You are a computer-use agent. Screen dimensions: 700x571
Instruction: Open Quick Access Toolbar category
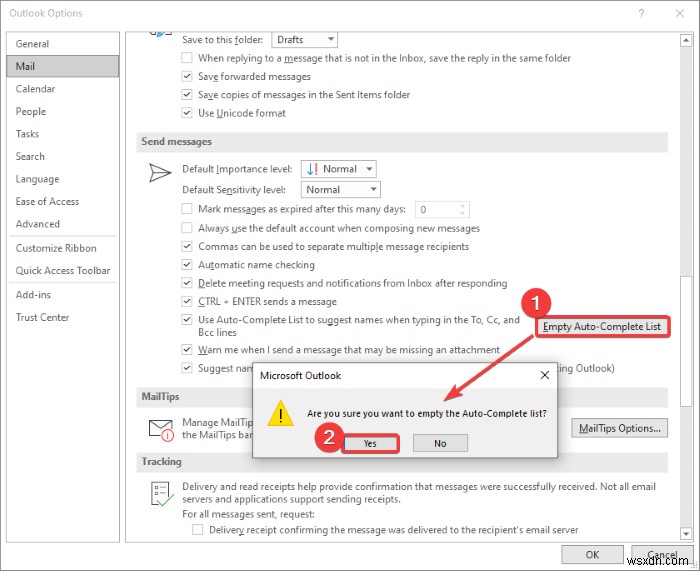coord(63,271)
